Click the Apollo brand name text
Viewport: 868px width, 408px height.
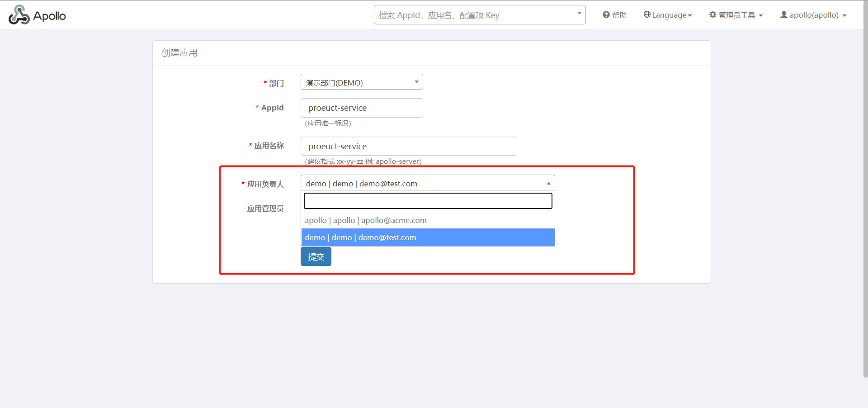(50, 16)
